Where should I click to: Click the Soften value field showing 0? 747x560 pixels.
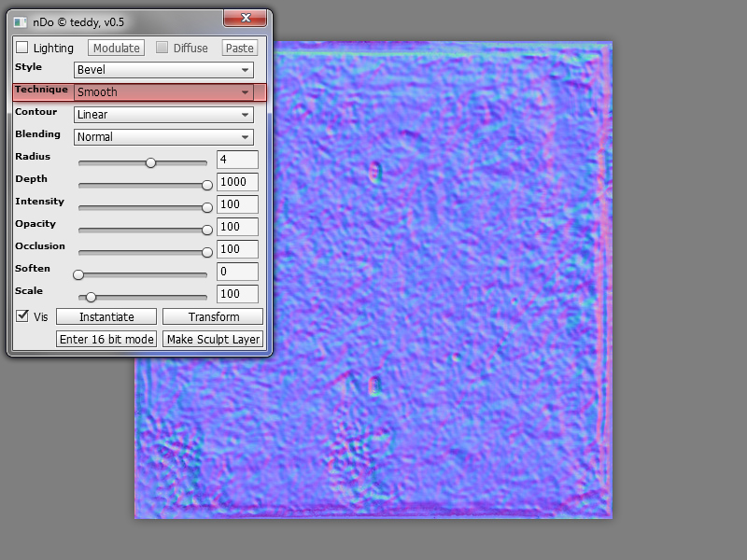click(237, 272)
